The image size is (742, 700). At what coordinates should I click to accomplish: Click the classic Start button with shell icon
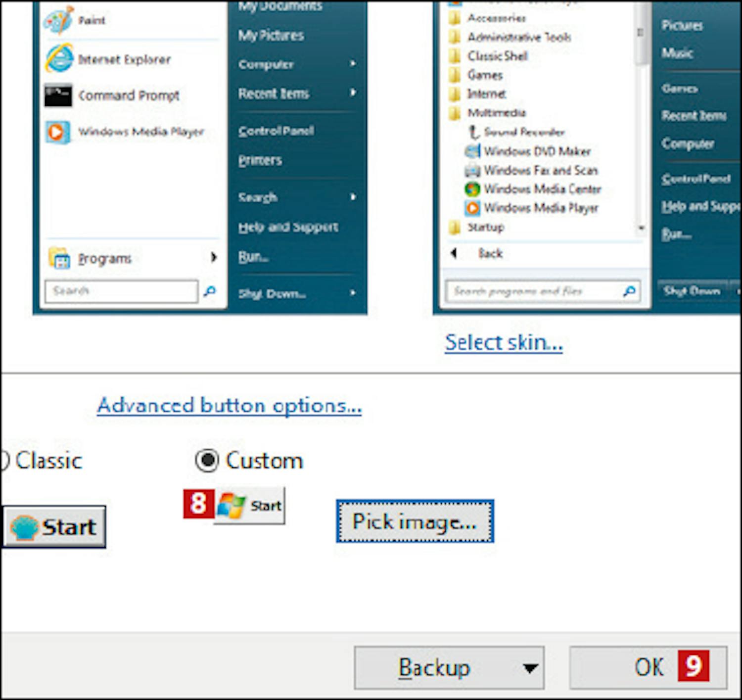point(54,526)
